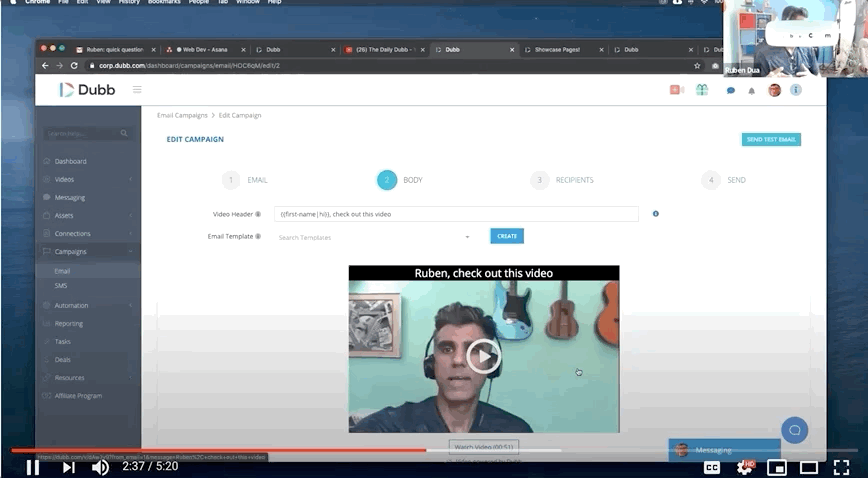Click the corp.dubb.com address bar
This screenshot has width=868, height=478.
tap(388, 65)
